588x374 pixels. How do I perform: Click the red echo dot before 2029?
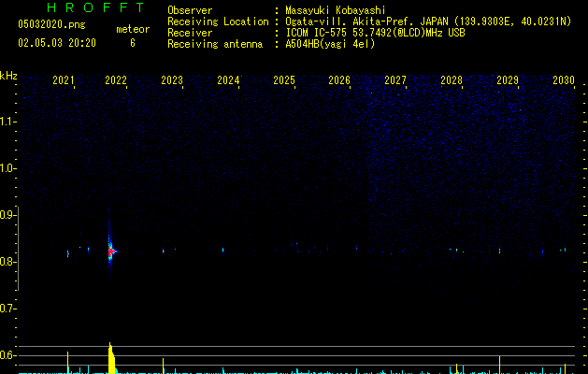click(x=499, y=251)
